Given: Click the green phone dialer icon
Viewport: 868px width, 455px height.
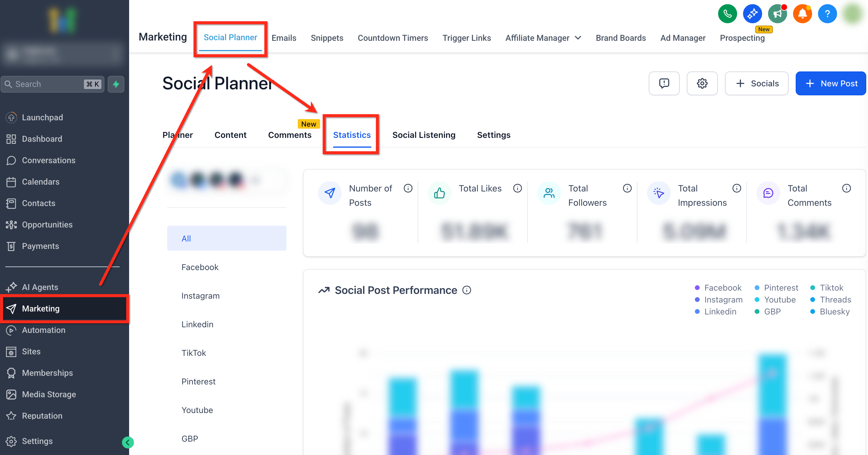Looking at the screenshot, I should coord(727,14).
